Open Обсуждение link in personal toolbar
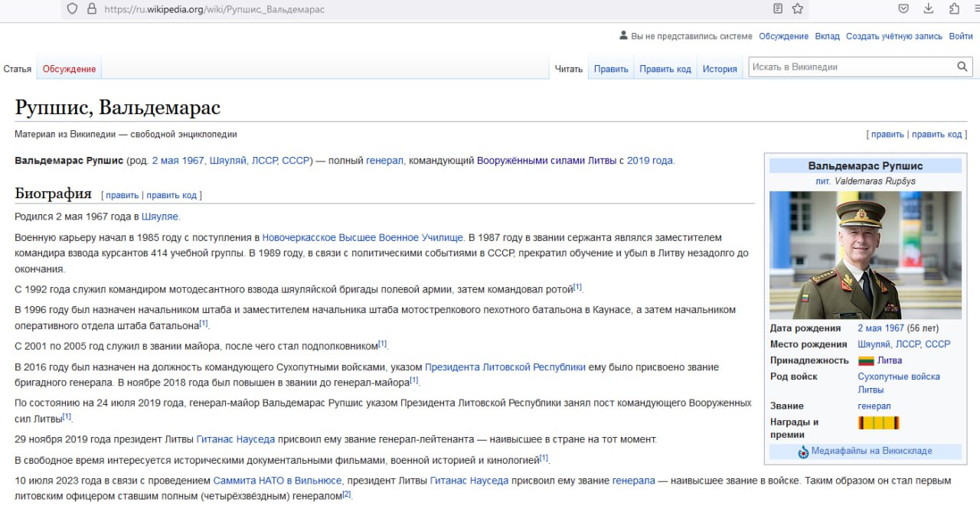Screen dimensions: 980x512 (783, 36)
